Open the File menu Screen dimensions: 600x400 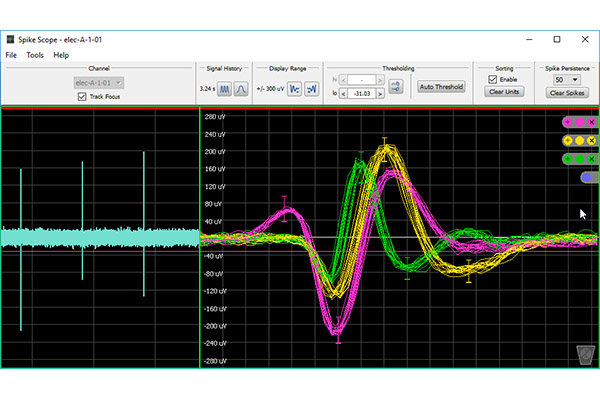click(11, 55)
